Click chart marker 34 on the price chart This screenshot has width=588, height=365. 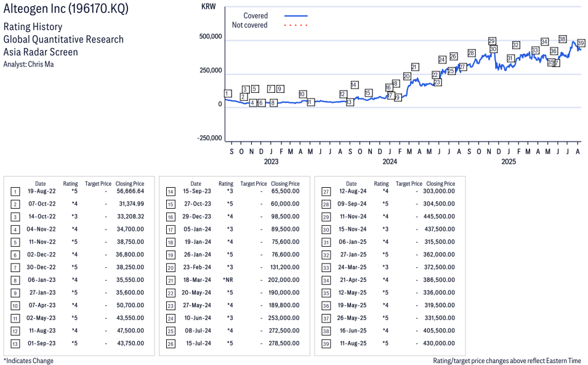pyautogui.click(x=544, y=42)
